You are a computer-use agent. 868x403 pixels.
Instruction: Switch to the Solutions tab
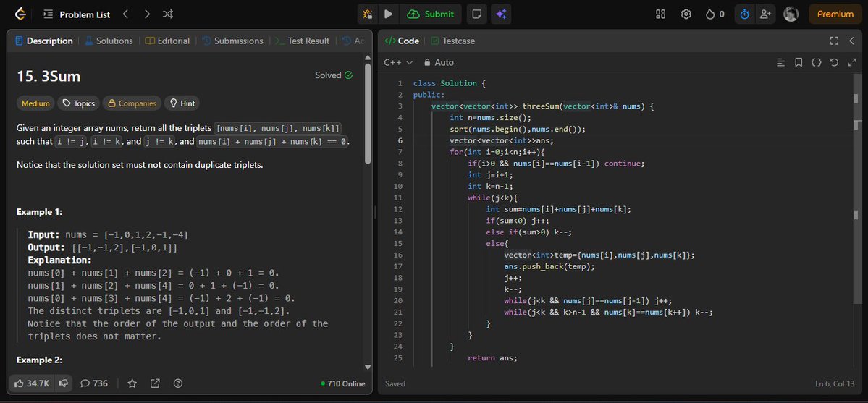coord(109,41)
